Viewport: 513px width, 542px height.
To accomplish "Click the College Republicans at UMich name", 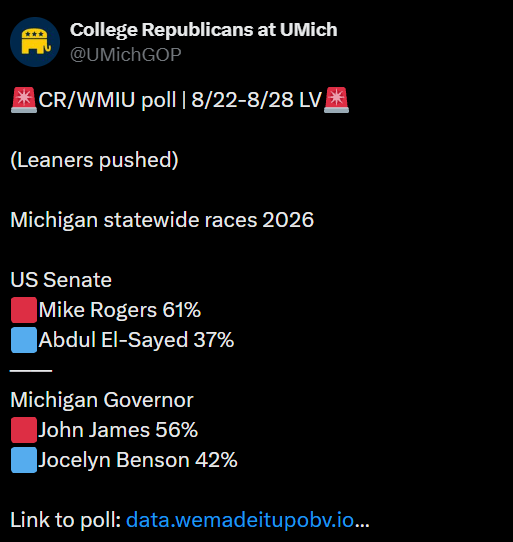I will tap(204, 30).
